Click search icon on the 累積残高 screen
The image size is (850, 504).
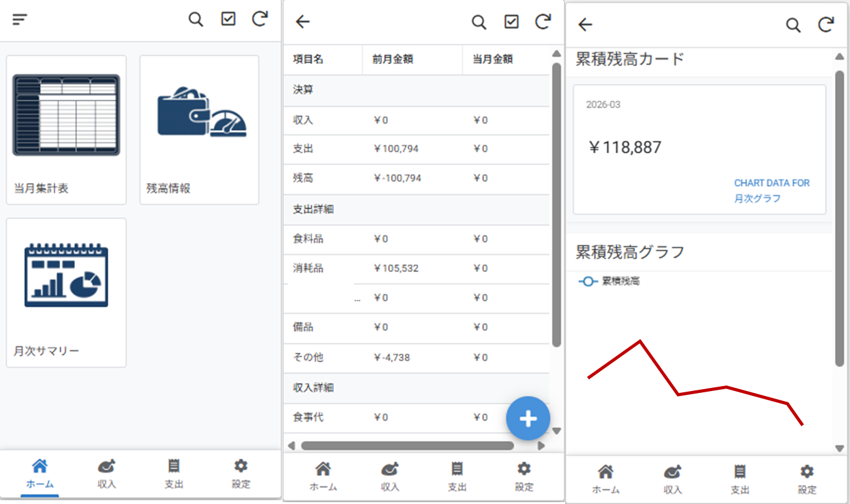pos(794,24)
